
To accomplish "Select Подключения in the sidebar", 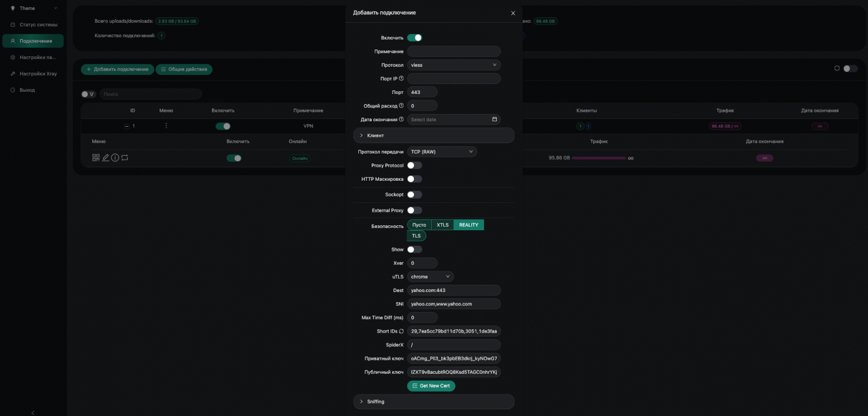I will coord(33,41).
